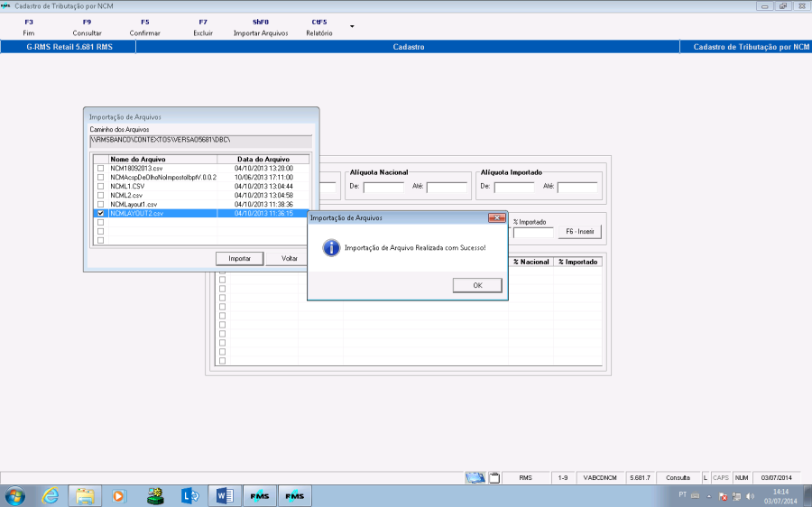Screen dimensions: 812x507
Task: Close the Importação de Arquivos message box
Action: tap(496, 218)
